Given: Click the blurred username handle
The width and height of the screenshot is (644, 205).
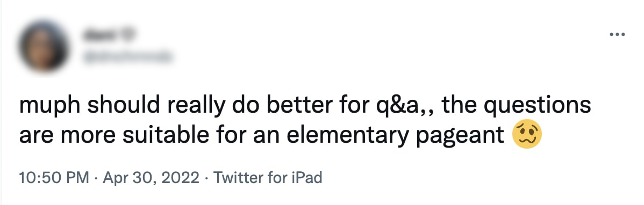Looking at the screenshot, I should 126,57.
